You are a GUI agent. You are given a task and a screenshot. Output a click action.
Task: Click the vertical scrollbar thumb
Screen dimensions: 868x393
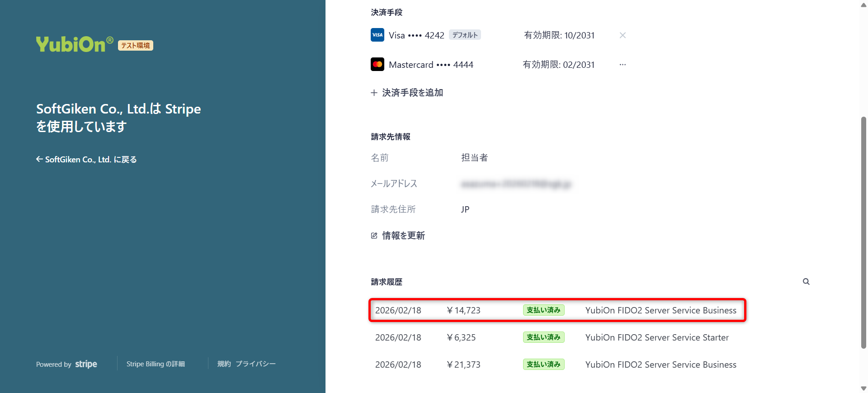pyautogui.click(x=863, y=232)
